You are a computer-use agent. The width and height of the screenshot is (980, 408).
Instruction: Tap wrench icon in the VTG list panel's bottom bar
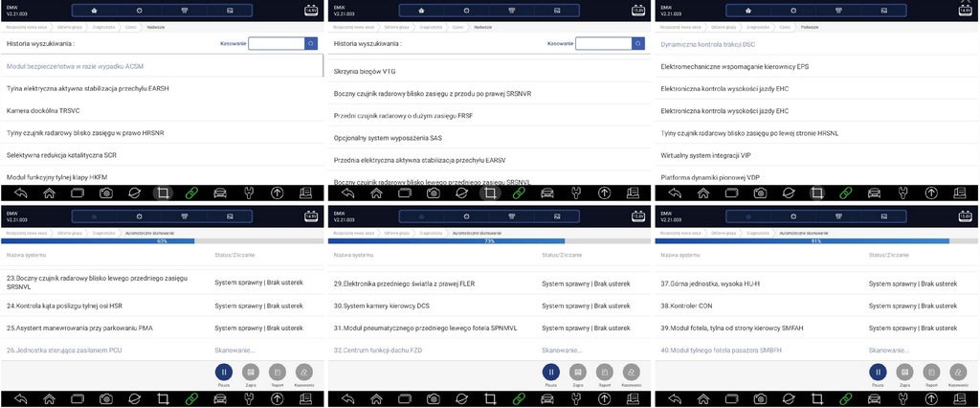pos(576,193)
